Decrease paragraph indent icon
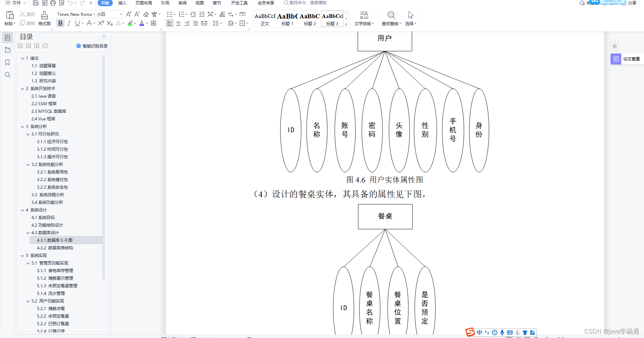The image size is (644, 338). [193, 14]
